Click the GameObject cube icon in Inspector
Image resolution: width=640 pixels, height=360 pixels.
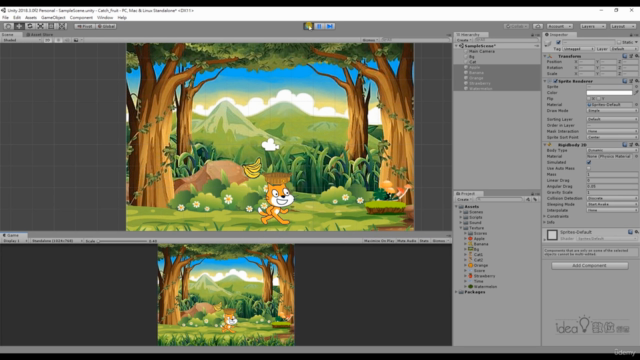click(548, 43)
